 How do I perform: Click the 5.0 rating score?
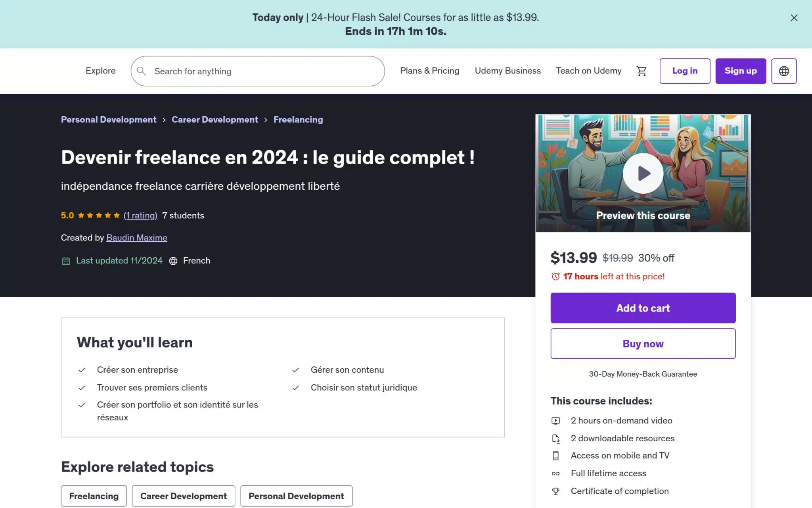coord(67,216)
